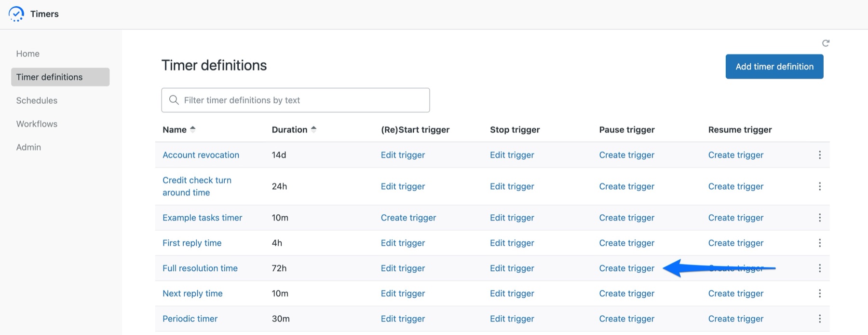
Task: Open the Full resolution time link
Action: coord(200,268)
